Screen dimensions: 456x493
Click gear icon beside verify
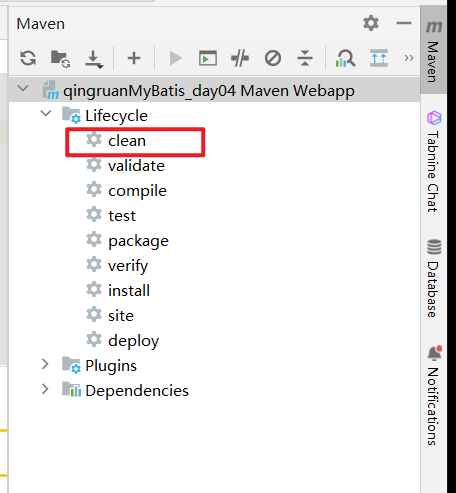(x=94, y=264)
